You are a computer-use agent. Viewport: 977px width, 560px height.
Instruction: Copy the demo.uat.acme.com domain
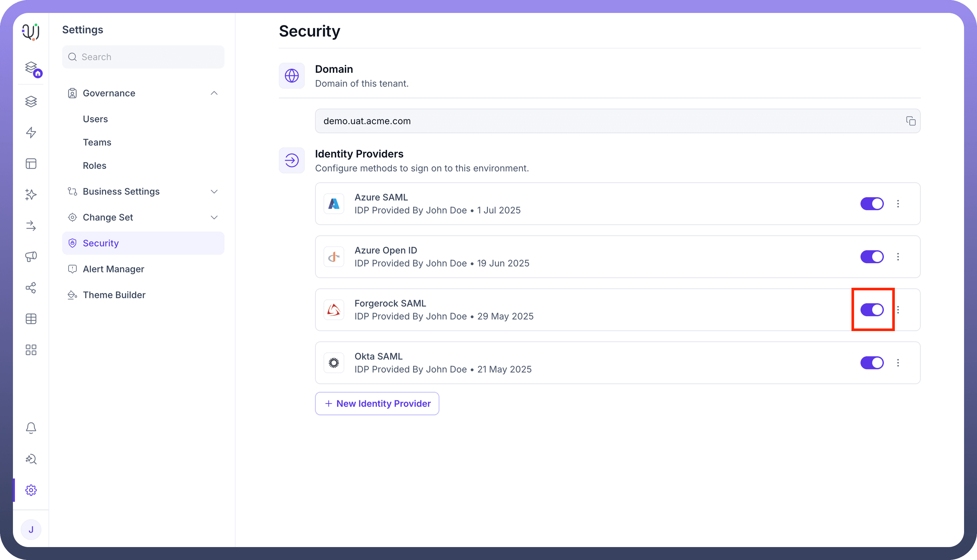click(910, 121)
